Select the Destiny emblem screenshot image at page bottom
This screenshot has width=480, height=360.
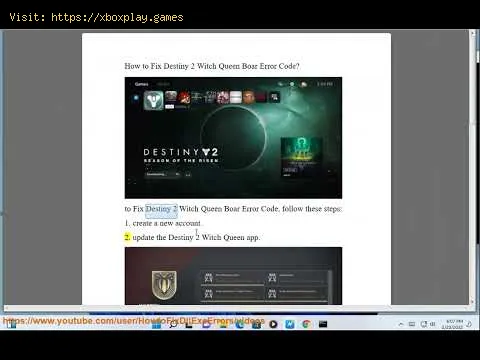(x=233, y=276)
